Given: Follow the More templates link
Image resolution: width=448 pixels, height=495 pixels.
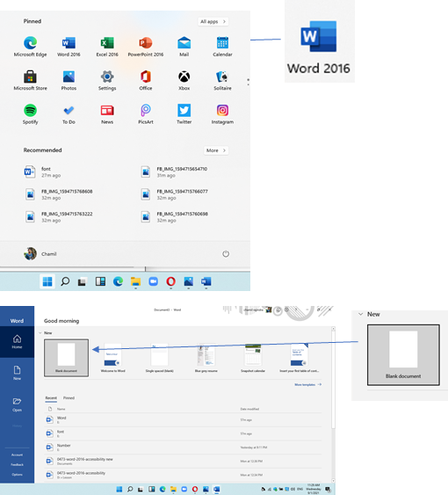Looking at the screenshot, I should (308, 384).
